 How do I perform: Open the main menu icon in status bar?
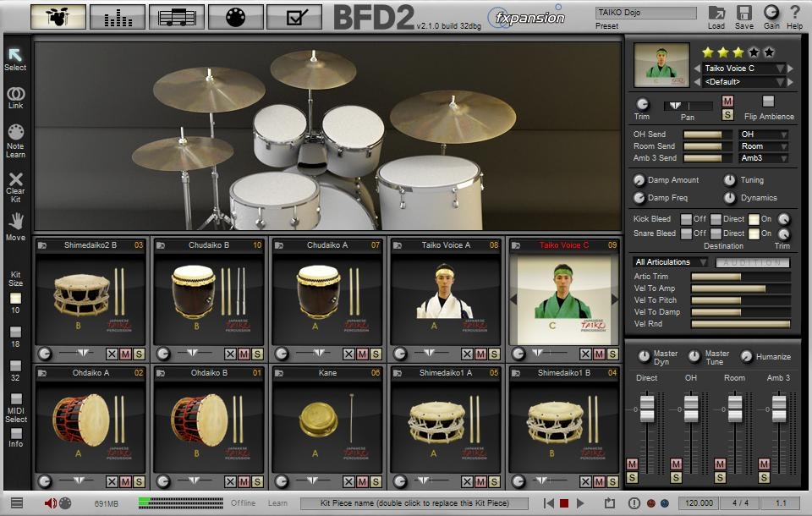click(17, 503)
